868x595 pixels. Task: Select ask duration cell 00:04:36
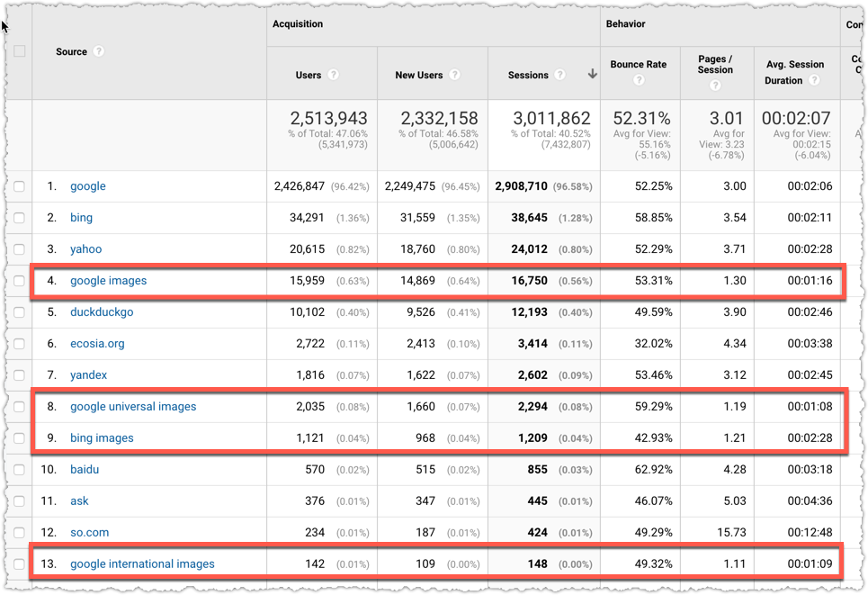810,501
